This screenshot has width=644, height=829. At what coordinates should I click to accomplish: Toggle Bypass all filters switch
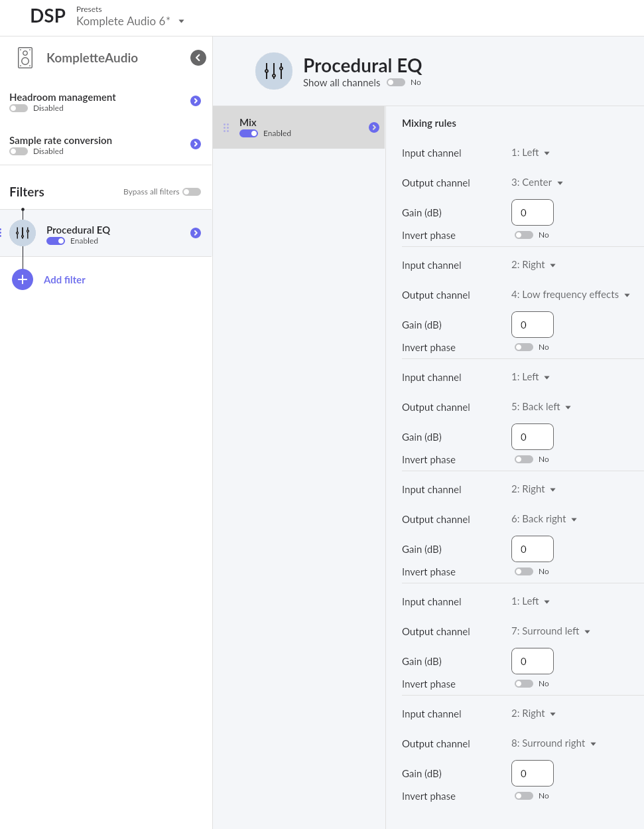[x=192, y=192]
